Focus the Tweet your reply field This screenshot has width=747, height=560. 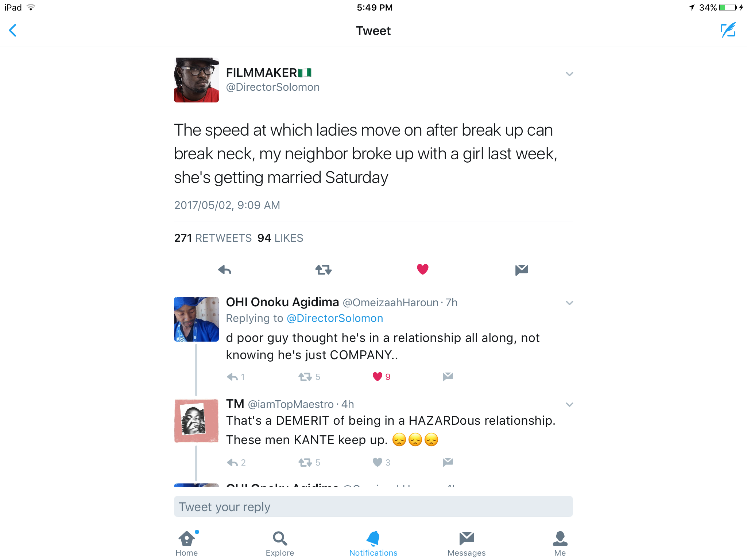pos(373,506)
